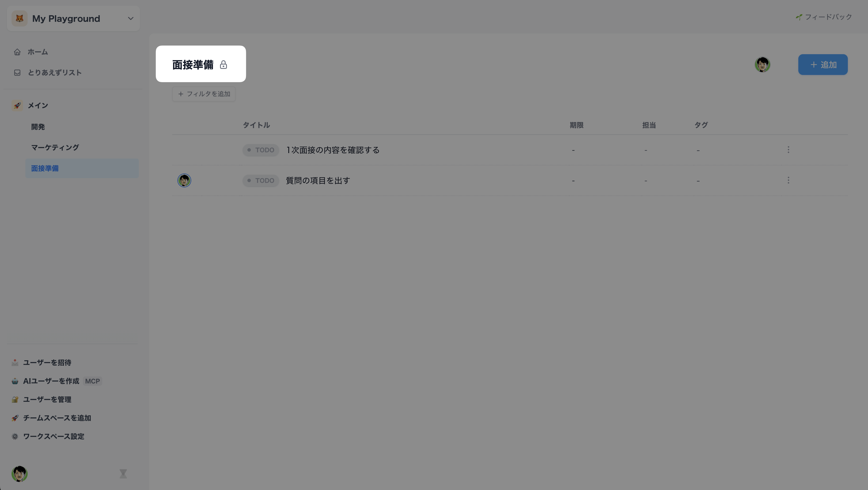Click the hourglass icon at sidebar bottom

(123, 474)
